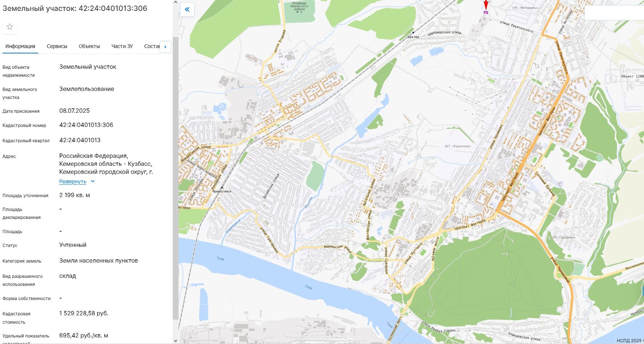Click the Правотомск station marker on map
The image size is (644, 344).
[x=222, y=188]
